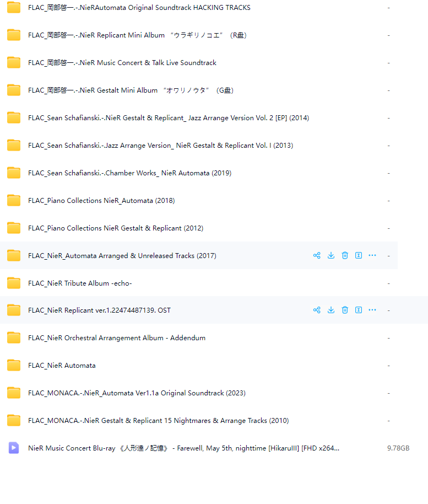
Task: Open NieRAutomata Original Soundtrack HACKING TRACKS folder name
Action: pos(139,7)
